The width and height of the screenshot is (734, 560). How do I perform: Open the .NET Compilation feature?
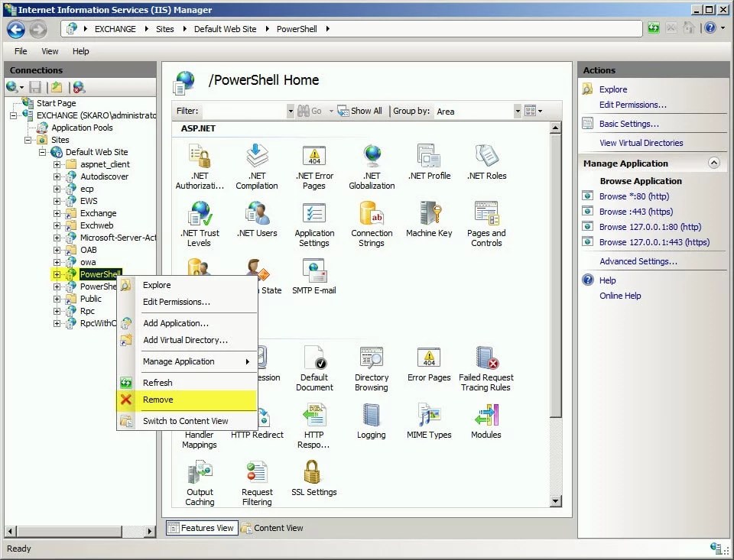point(257,167)
